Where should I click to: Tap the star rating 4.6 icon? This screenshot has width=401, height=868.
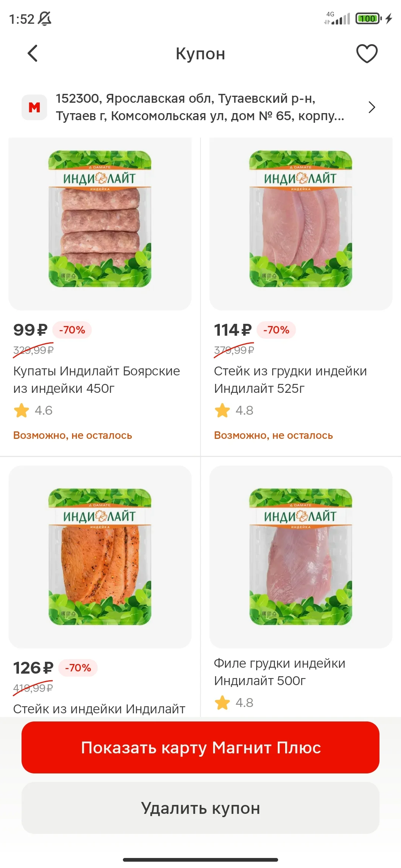pos(22,410)
